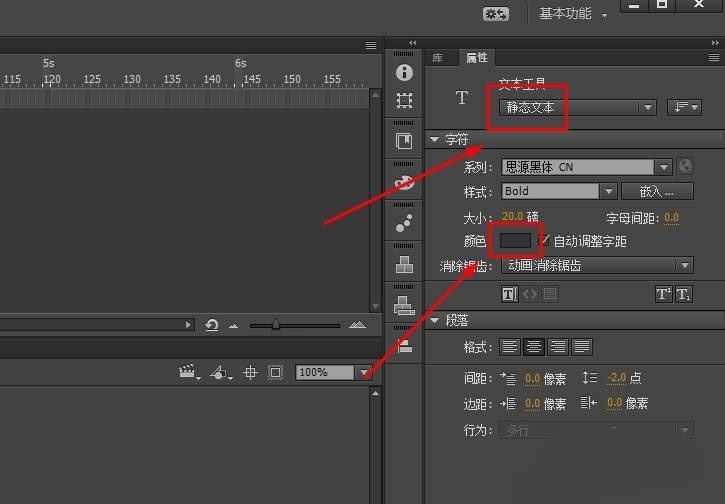
Task: Switch to the 属性 tab
Action: pyautogui.click(x=477, y=57)
